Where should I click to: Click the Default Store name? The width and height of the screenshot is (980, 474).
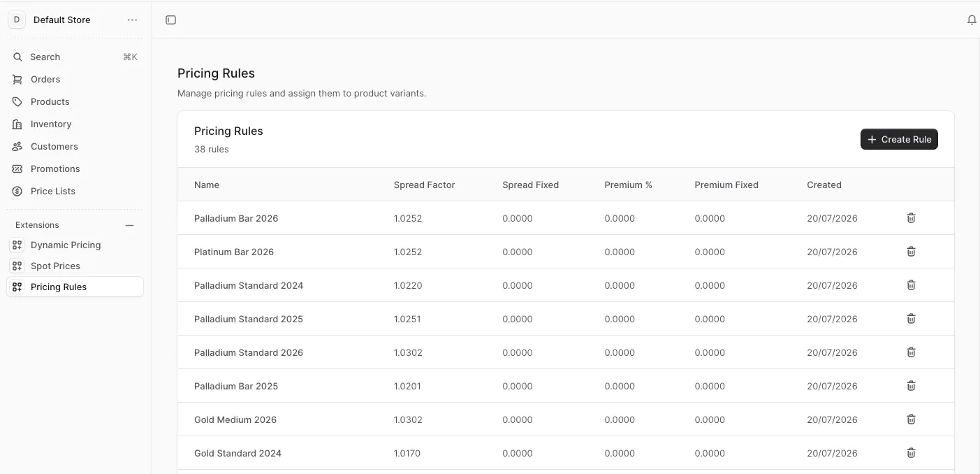(62, 20)
